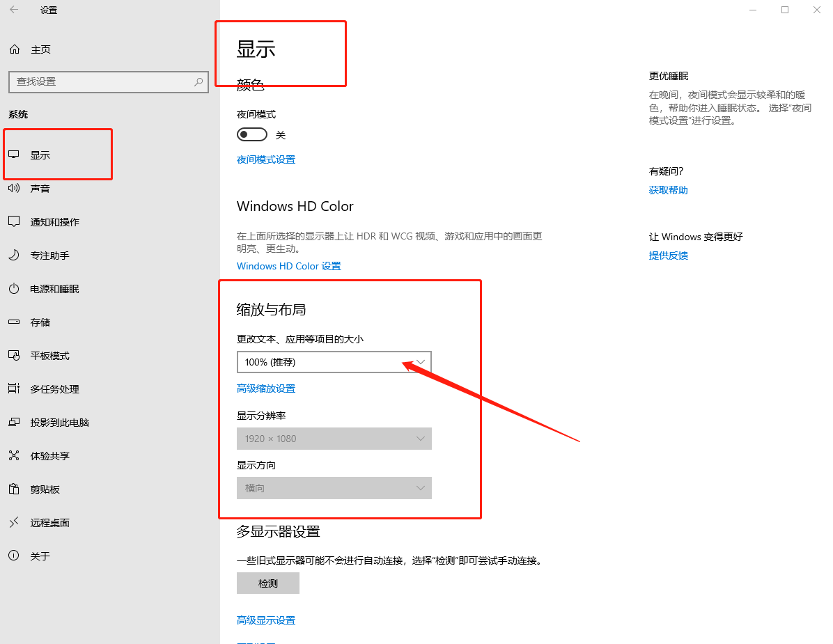The height and width of the screenshot is (644, 833).
Task: Click the notification icon for 通知和操作
Action: point(15,221)
